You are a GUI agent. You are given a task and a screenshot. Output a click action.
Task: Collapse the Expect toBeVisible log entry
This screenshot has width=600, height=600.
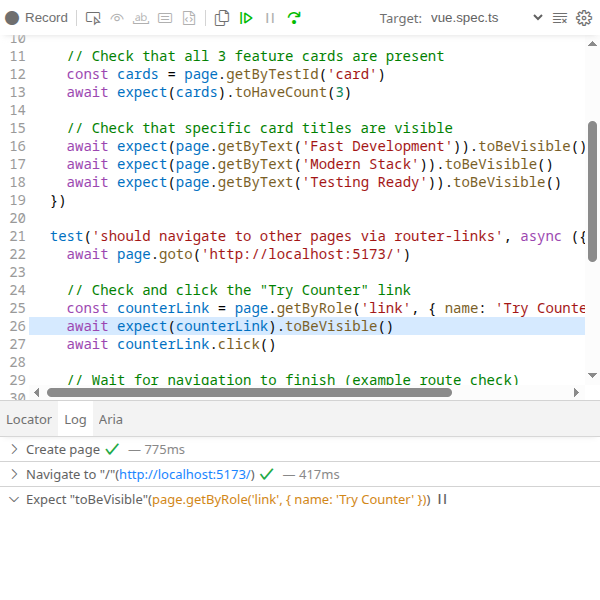[14, 500]
